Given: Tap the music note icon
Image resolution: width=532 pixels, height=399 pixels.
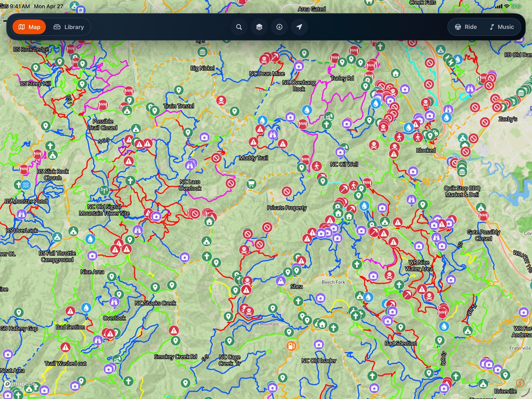Looking at the screenshot, I should click(x=492, y=27).
